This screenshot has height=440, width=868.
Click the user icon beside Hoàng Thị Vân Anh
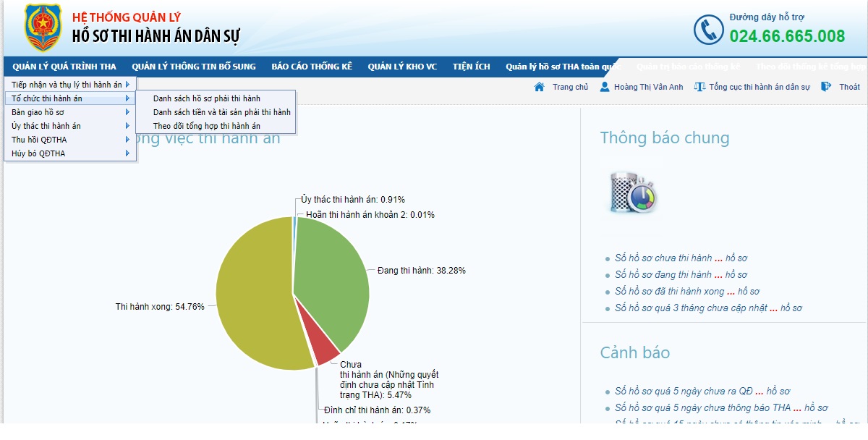(605, 87)
